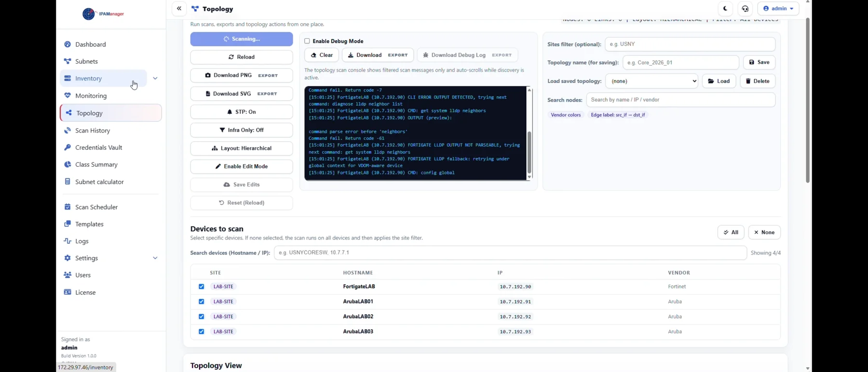This screenshot has width=868, height=372.
Task: Open Credentials Vault
Action: point(98,147)
